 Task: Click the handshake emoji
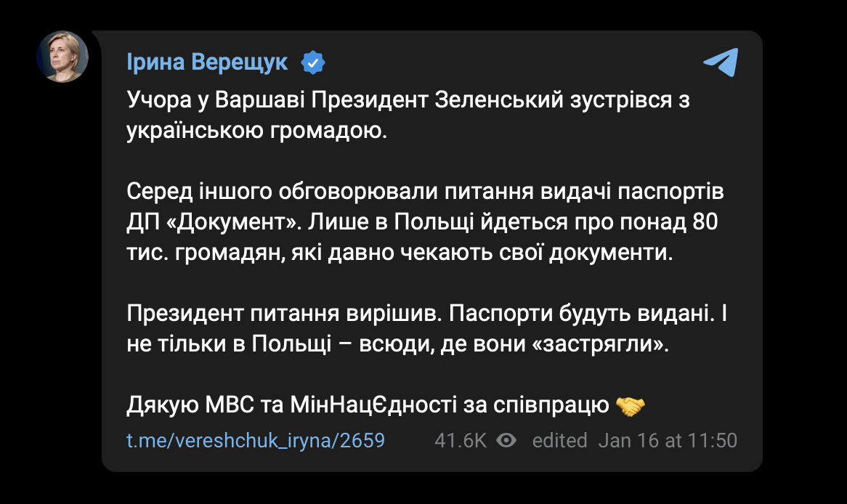631,405
